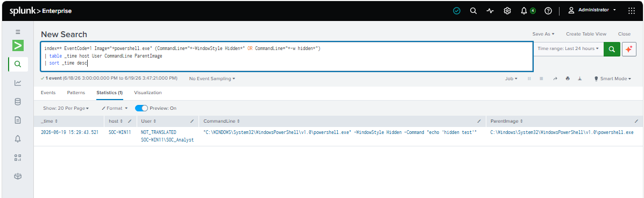Print the search results

click(568, 79)
